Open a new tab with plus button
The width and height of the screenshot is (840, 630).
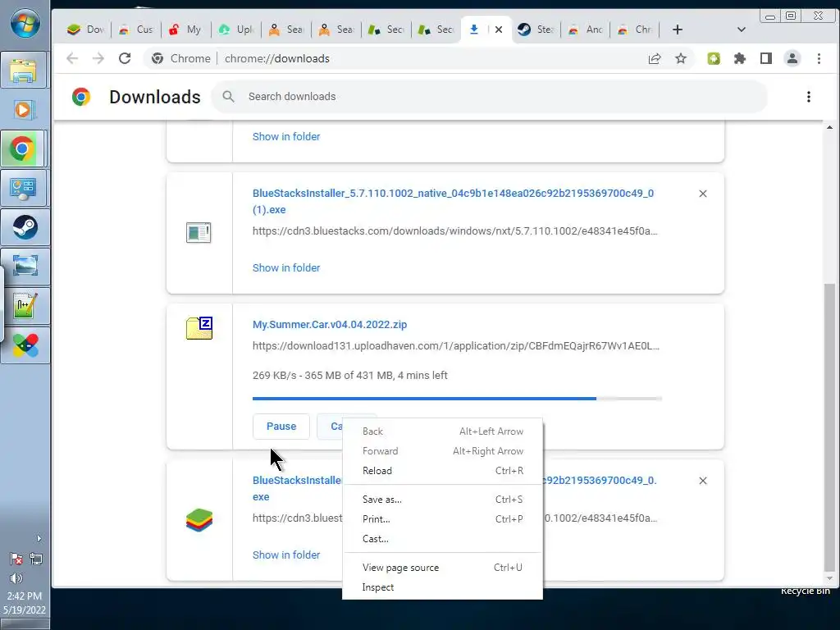click(677, 30)
